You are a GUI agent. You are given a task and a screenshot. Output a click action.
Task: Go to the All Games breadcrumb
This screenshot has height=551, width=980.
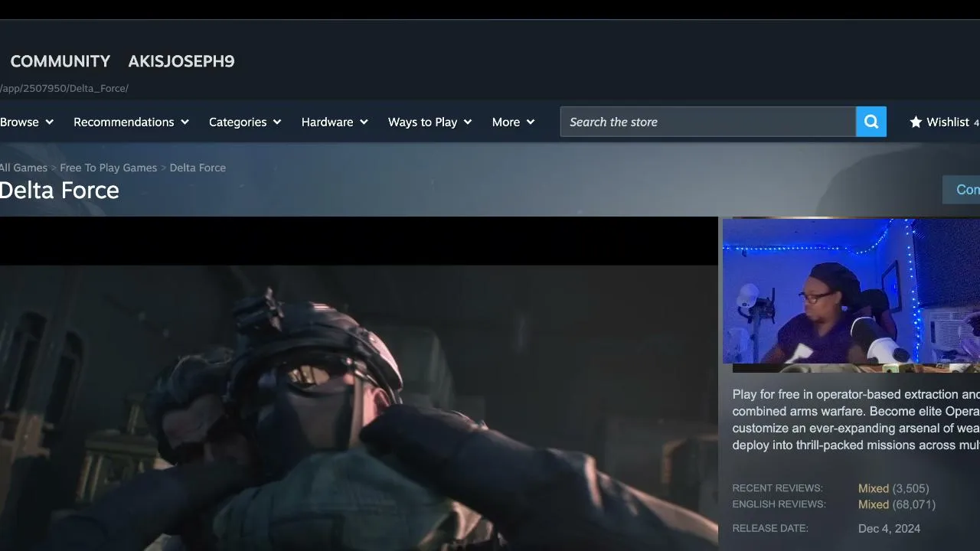(x=24, y=168)
